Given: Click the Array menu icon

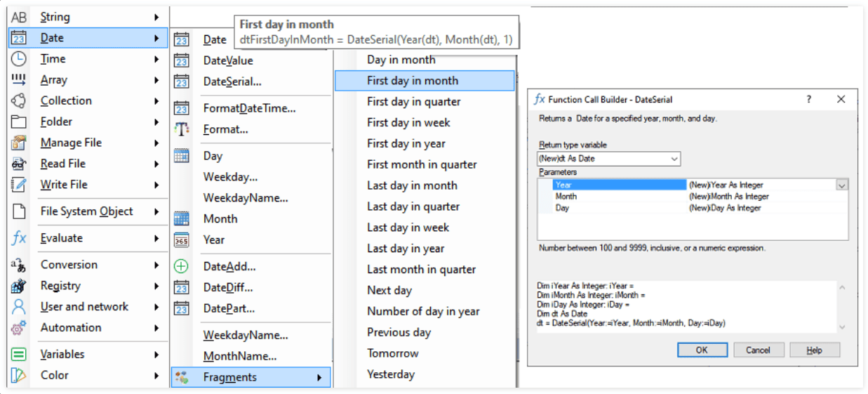Looking at the screenshot, I should click(x=19, y=79).
